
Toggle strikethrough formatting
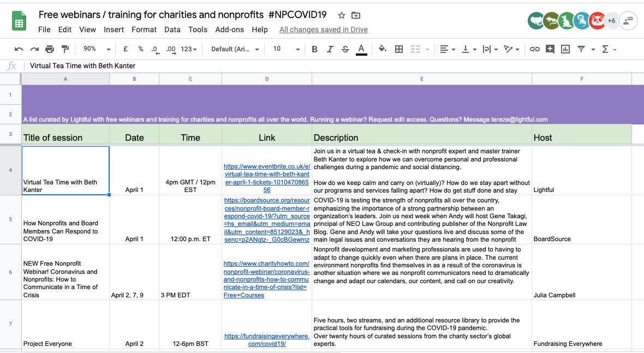(x=345, y=49)
